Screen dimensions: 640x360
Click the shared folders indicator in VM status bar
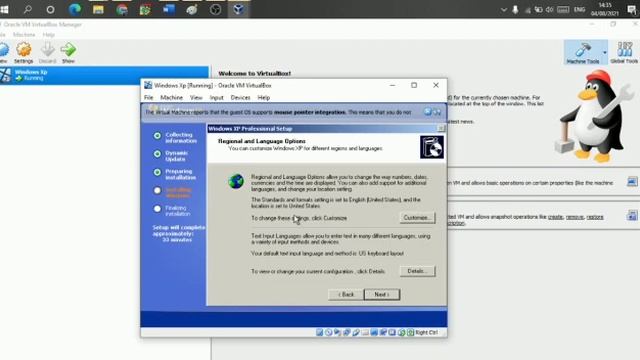click(x=365, y=333)
